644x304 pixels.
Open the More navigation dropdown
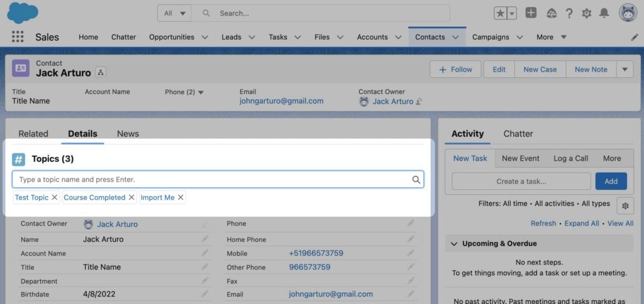pos(552,37)
